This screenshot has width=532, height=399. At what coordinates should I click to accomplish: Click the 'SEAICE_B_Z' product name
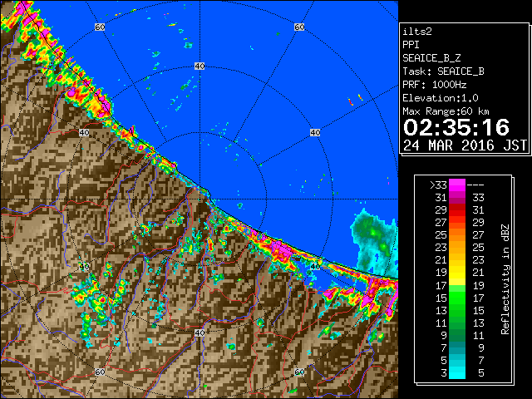pos(431,58)
